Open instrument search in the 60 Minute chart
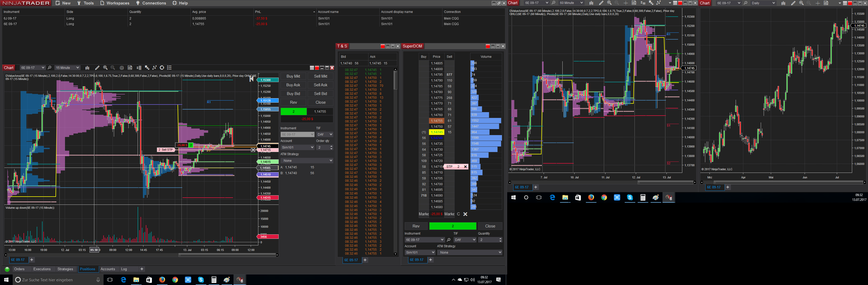Image resolution: width=868 pixels, height=285 pixels. point(553,3)
